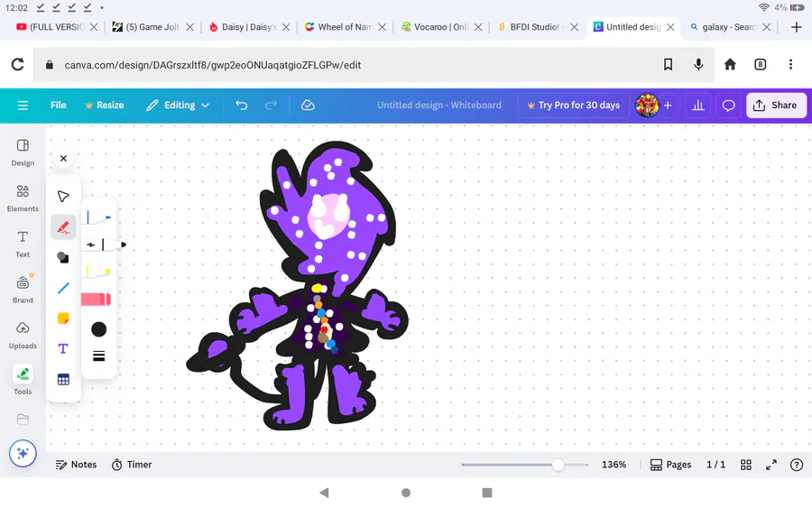
Task: Open the Text panel in sidebar
Action: pyautogui.click(x=23, y=244)
